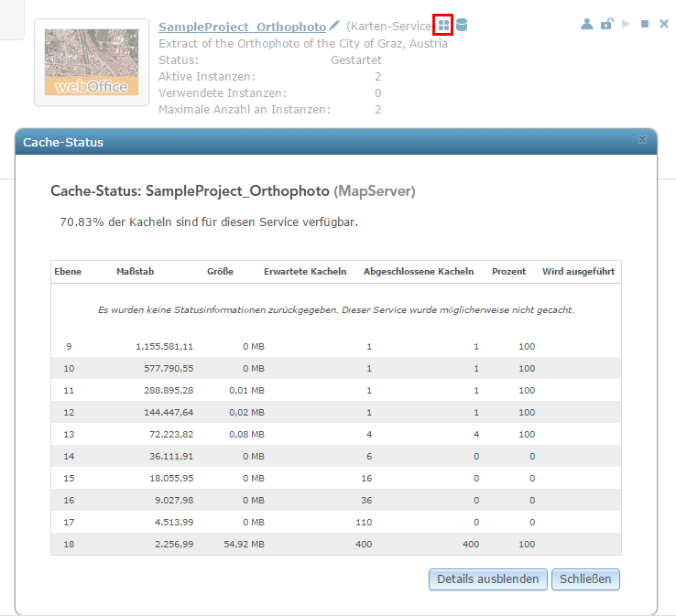Select scale value 18.055,95
Screen dimensions: 676x616
click(171, 478)
